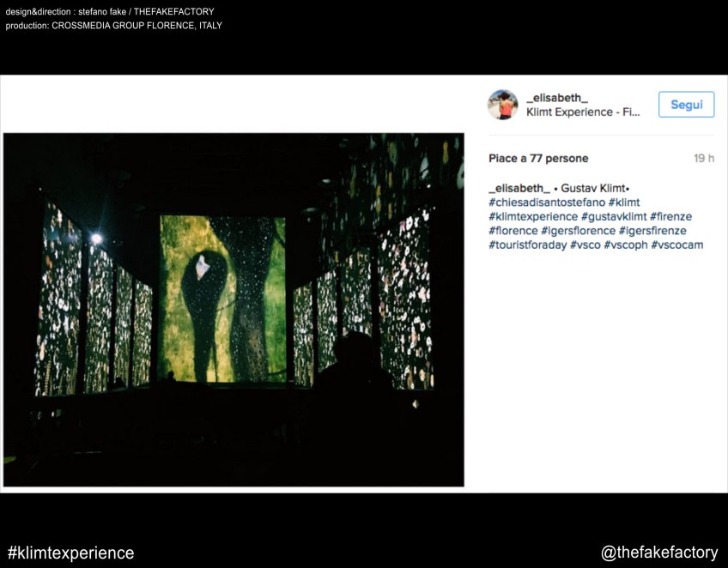728x568 pixels.
Task: View who liked: Piace a 77 persone
Action: click(x=538, y=159)
